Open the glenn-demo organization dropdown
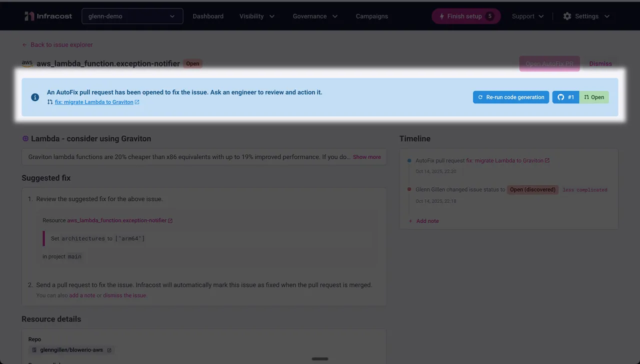640x364 pixels. coord(132,16)
